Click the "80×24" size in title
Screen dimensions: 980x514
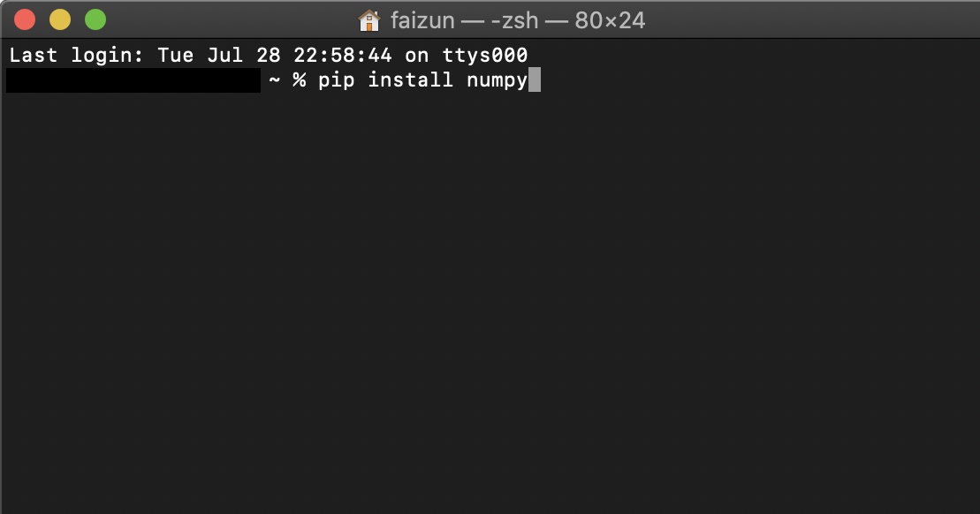pyautogui.click(x=610, y=20)
